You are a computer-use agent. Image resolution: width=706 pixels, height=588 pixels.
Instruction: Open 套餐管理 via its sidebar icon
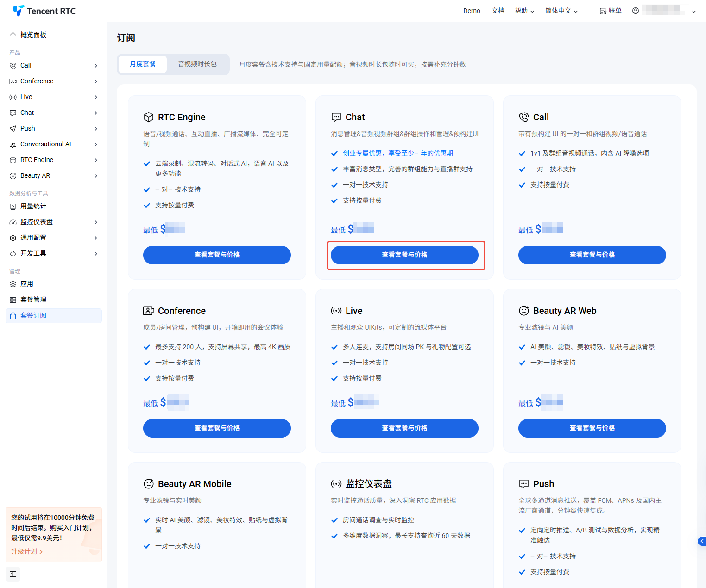tap(13, 300)
